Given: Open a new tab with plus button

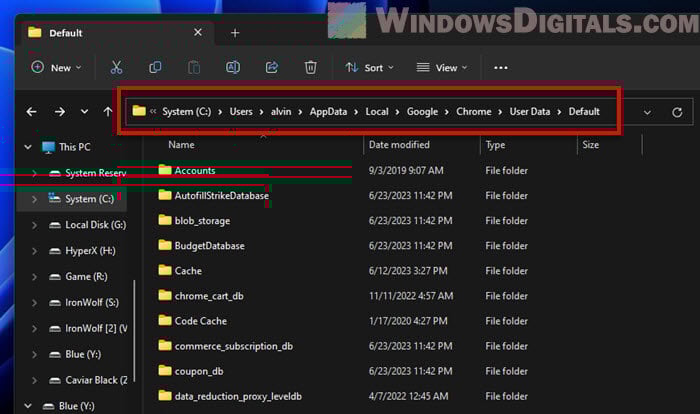Looking at the screenshot, I should pos(235,33).
